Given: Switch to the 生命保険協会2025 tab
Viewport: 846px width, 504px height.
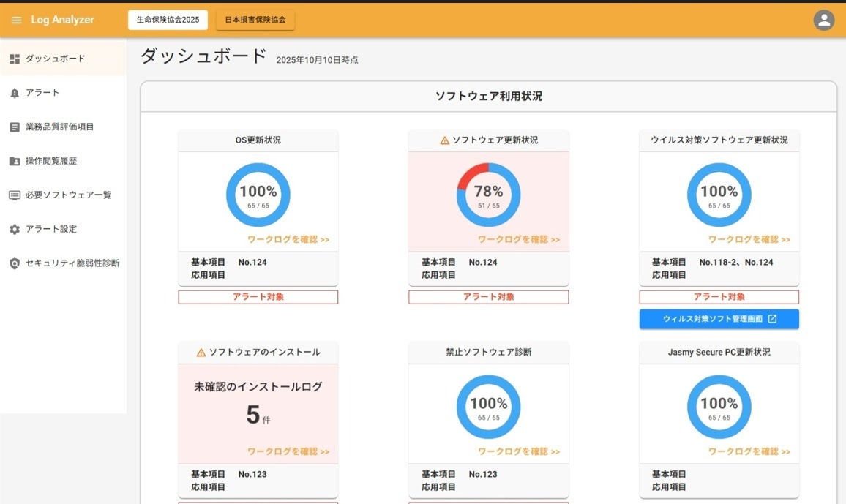Looking at the screenshot, I should coord(167,20).
